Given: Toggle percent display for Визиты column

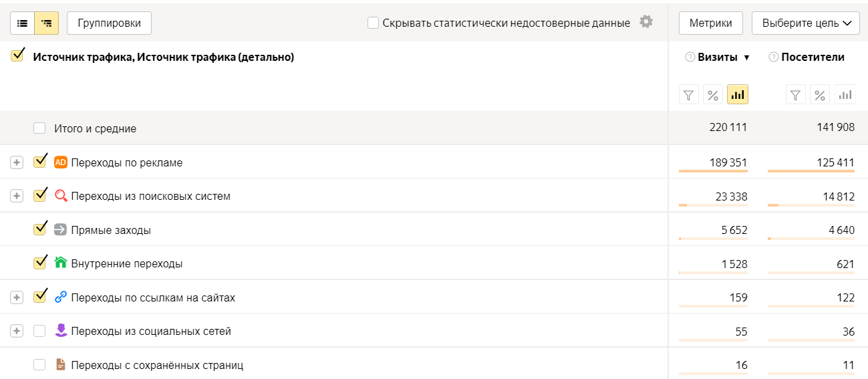Looking at the screenshot, I should coord(713,95).
